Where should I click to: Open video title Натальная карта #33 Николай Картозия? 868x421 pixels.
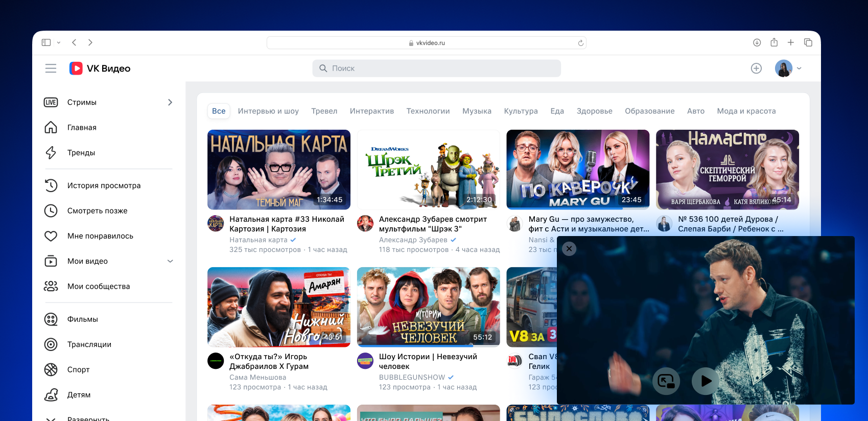[x=287, y=224]
